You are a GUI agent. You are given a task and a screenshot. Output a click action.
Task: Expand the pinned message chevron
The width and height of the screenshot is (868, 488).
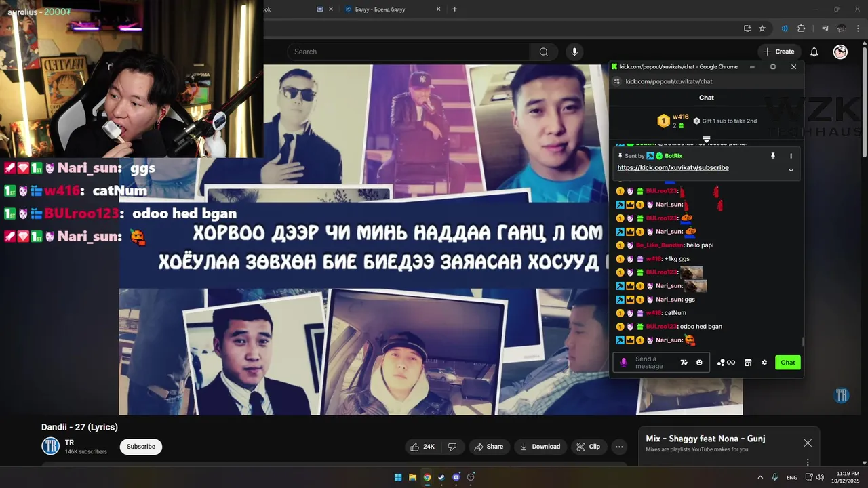click(x=791, y=170)
